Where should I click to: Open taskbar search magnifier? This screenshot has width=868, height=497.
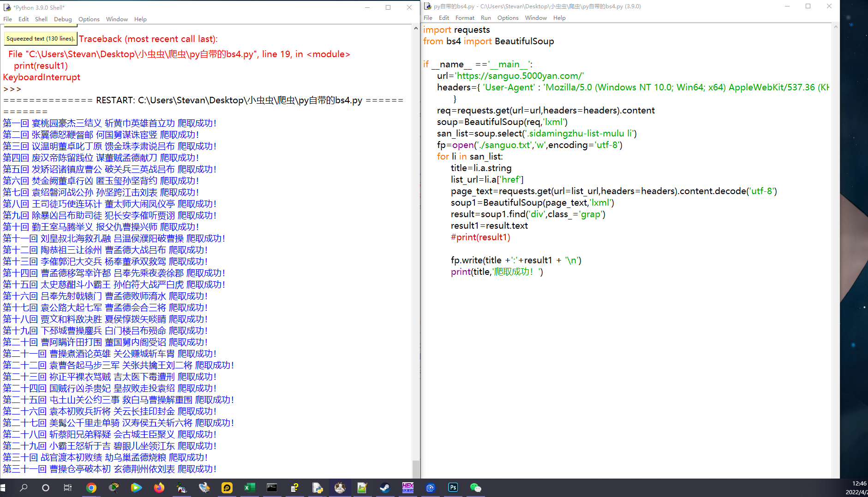click(x=24, y=487)
